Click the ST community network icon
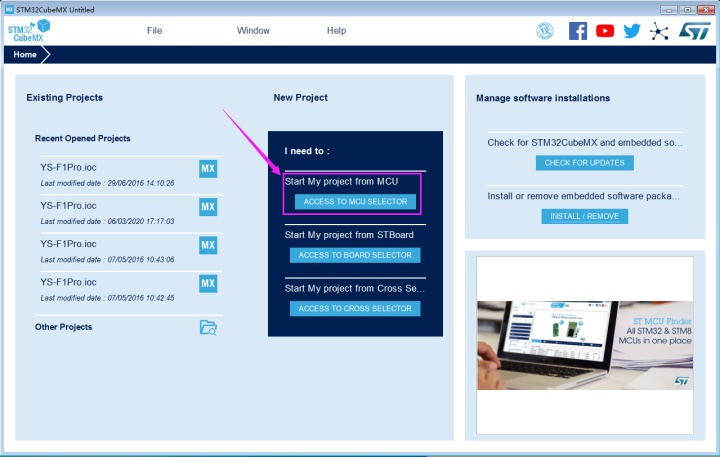 (x=659, y=31)
